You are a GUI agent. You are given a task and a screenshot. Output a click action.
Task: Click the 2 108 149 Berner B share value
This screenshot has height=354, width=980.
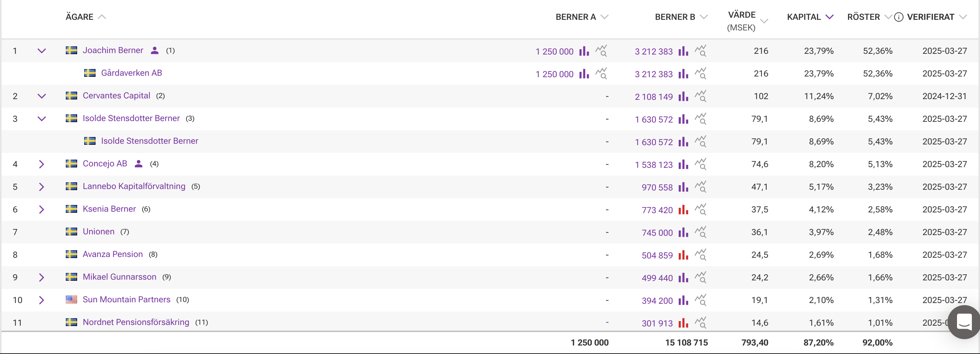tap(653, 97)
